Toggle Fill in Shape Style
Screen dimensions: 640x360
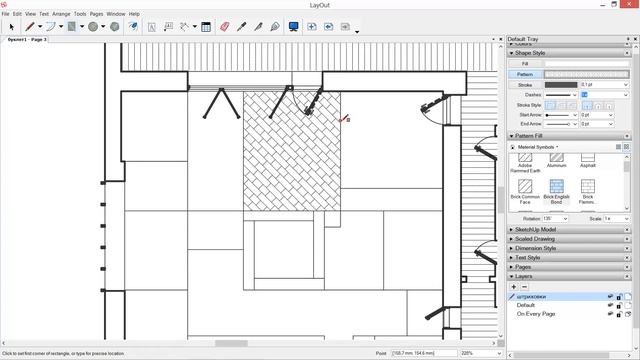point(525,64)
